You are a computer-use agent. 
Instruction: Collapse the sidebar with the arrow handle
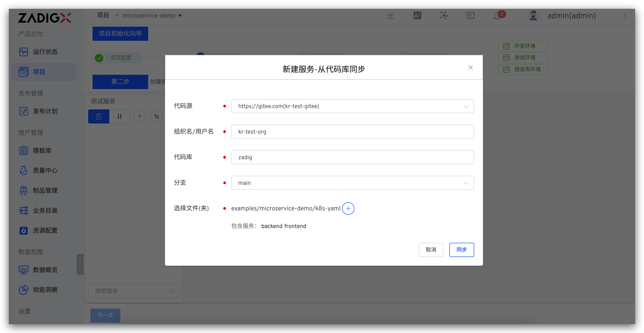click(x=80, y=264)
